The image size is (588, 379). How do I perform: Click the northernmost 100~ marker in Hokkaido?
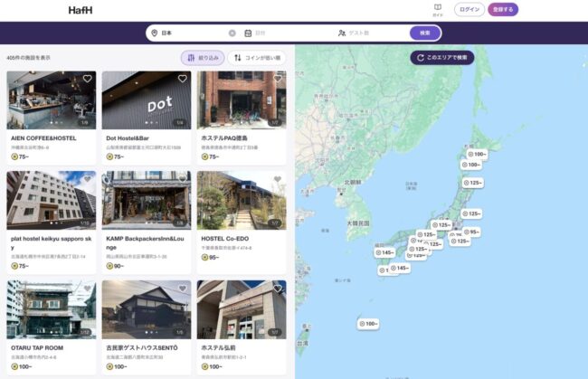(477, 154)
